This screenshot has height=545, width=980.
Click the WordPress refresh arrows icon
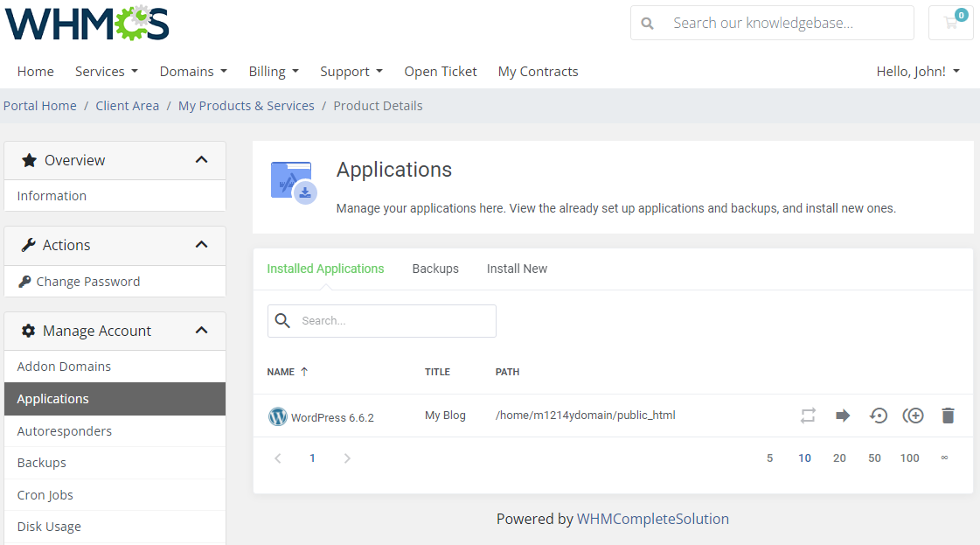[808, 416]
